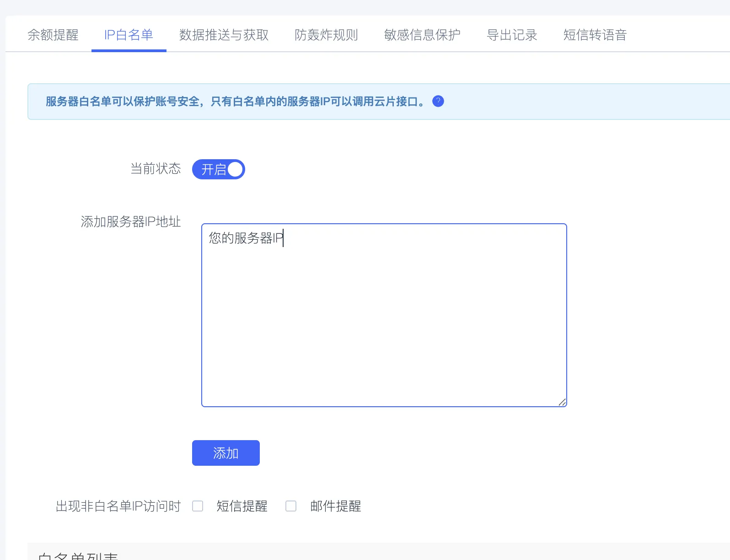Click the 添加服务器IP地址 label
The height and width of the screenshot is (560, 730).
pos(131,222)
